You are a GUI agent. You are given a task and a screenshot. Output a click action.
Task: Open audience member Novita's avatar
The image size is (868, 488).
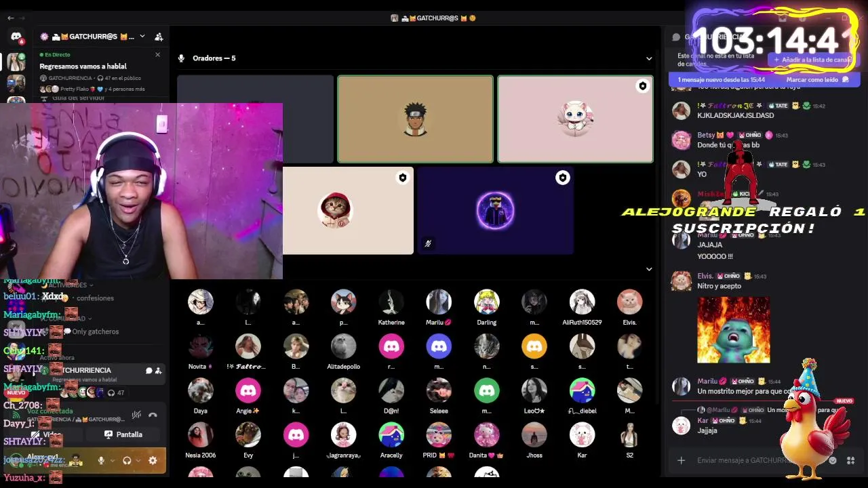point(201,346)
